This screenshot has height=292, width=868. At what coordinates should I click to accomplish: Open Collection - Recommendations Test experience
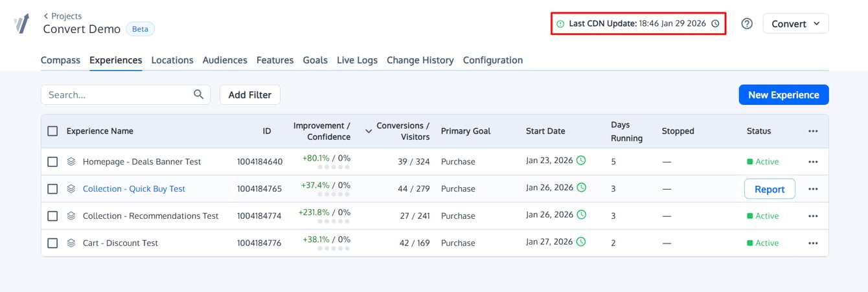tap(151, 216)
